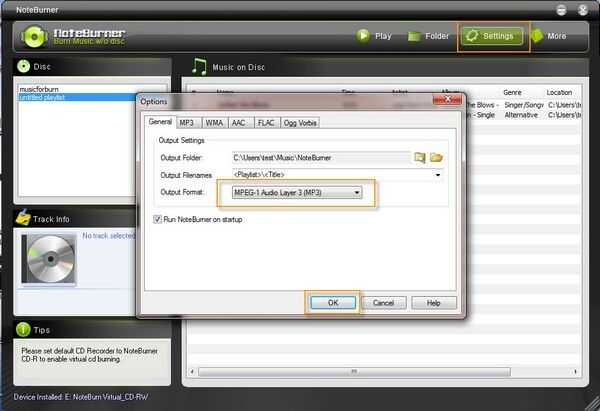Click the scrollbar right arrow
This screenshot has height=411, width=600.
point(575,372)
